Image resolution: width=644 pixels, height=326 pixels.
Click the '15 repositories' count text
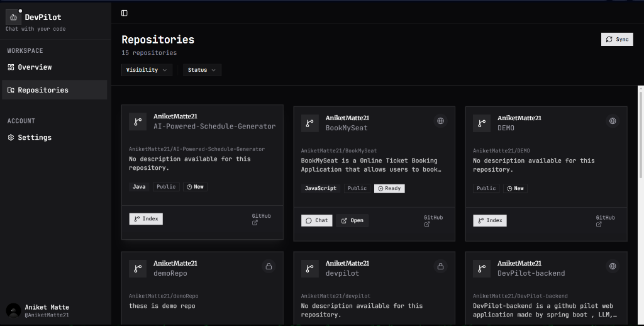pos(149,53)
